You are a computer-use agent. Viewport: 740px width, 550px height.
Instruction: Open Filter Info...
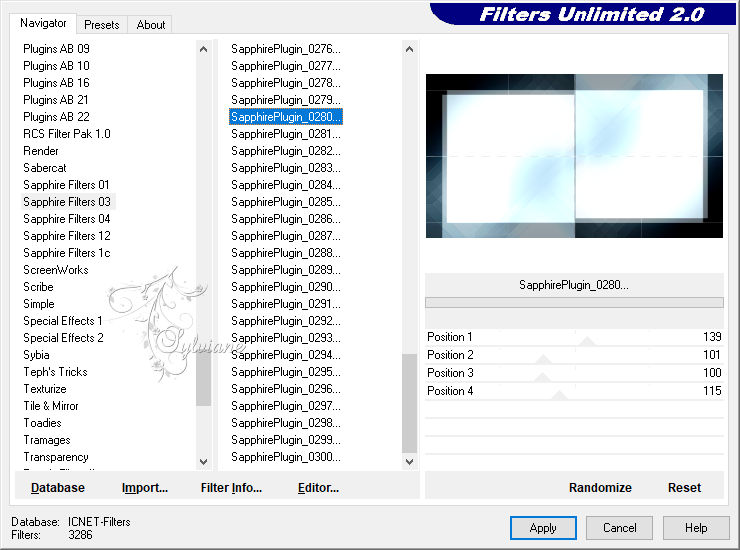(231, 488)
